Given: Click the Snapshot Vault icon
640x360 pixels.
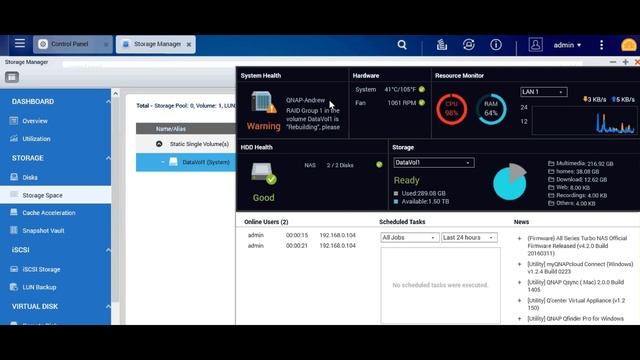Looking at the screenshot, I should pos(14,230).
